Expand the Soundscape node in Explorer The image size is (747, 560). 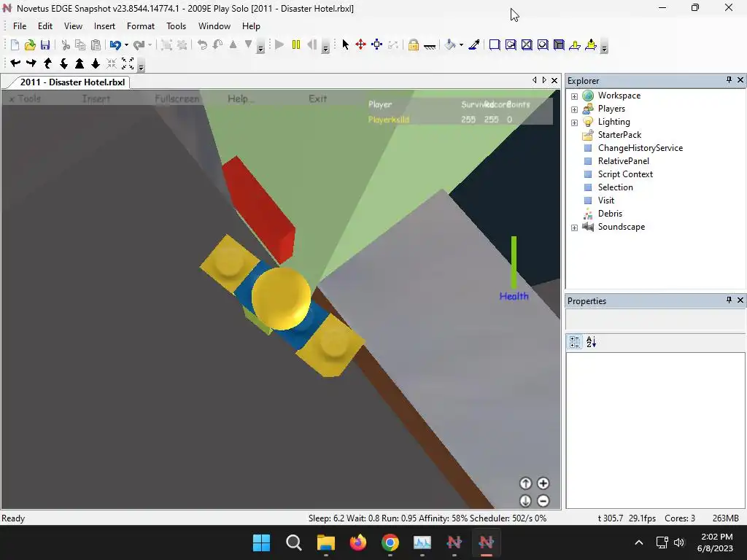(x=575, y=227)
